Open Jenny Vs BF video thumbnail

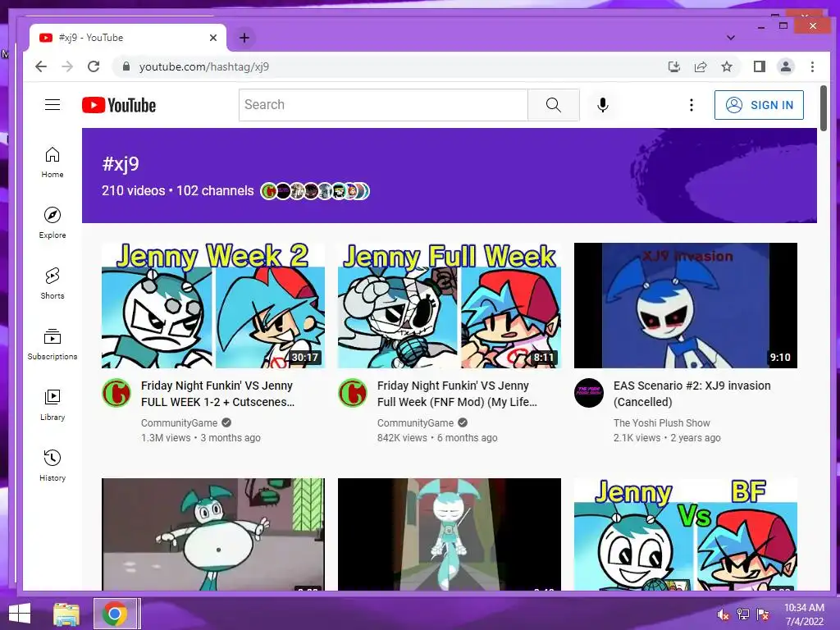[x=686, y=534]
